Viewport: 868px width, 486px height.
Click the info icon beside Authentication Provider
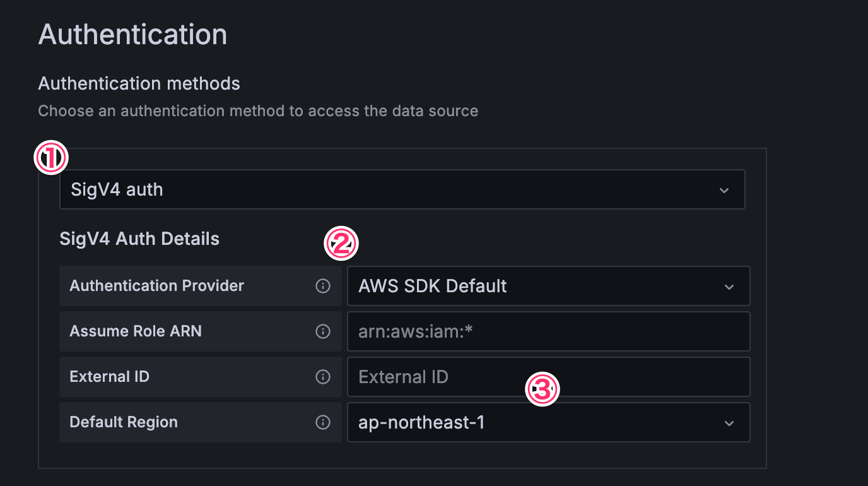(x=323, y=286)
